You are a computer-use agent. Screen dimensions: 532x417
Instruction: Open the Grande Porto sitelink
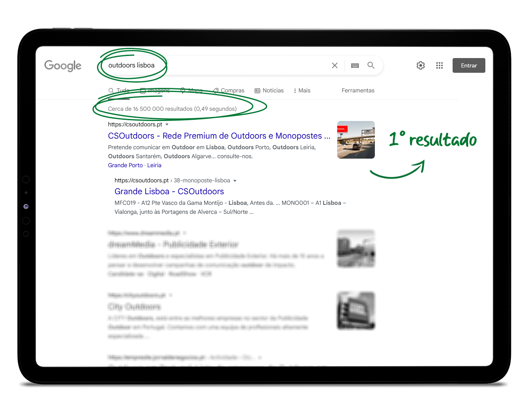click(125, 165)
